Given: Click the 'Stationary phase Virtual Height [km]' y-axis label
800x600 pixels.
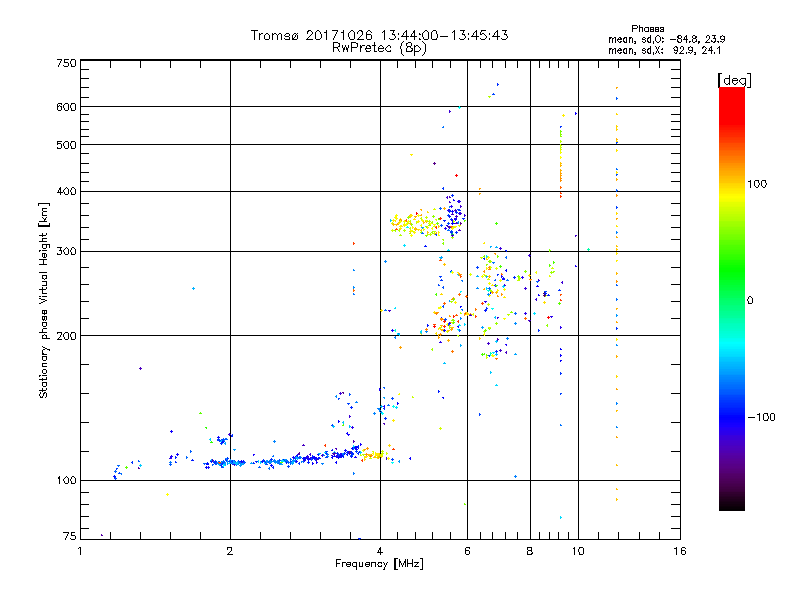Looking at the screenshot, I should tap(44, 300).
